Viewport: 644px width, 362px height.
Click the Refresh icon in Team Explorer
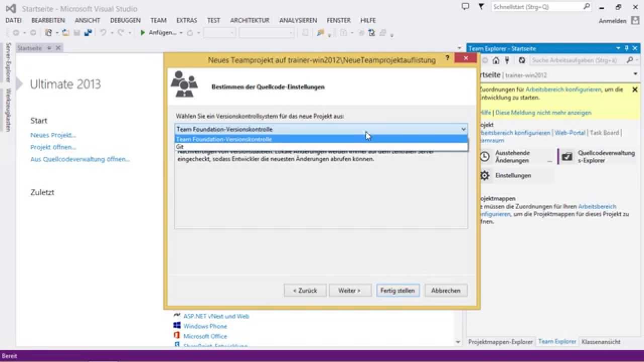click(522, 60)
